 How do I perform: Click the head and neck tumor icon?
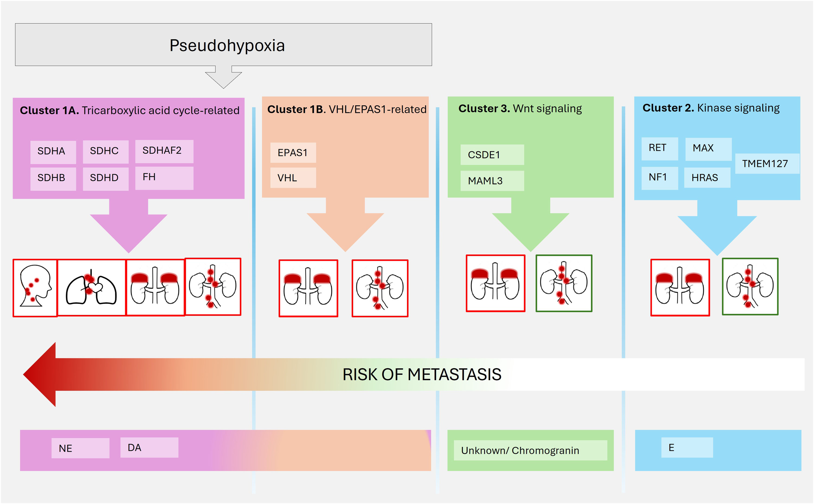(x=35, y=288)
